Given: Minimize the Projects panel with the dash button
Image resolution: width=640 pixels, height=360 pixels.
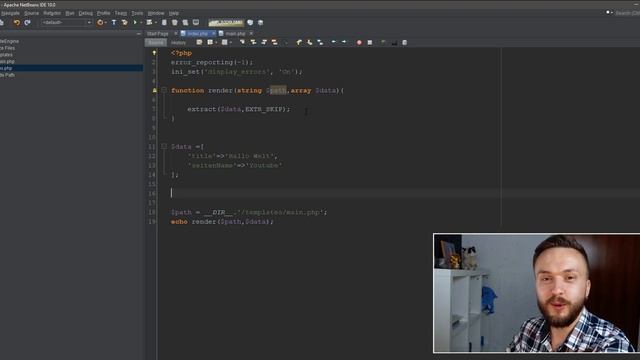Looking at the screenshot, I should click(139, 34).
